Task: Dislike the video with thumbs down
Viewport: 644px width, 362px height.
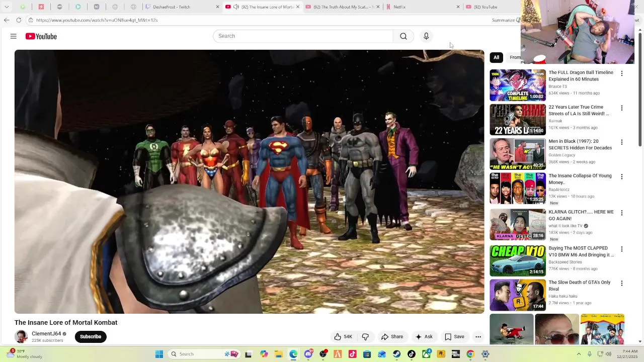Action: [366, 337]
